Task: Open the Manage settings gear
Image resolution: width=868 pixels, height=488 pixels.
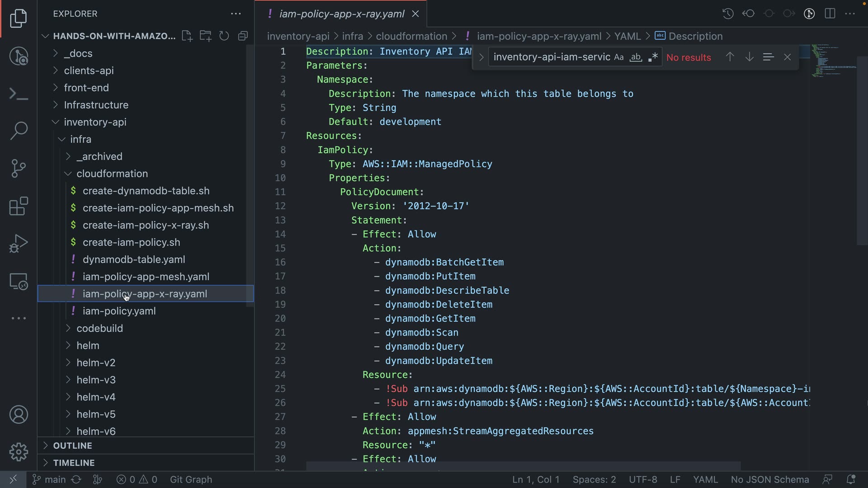Action: click(x=19, y=452)
